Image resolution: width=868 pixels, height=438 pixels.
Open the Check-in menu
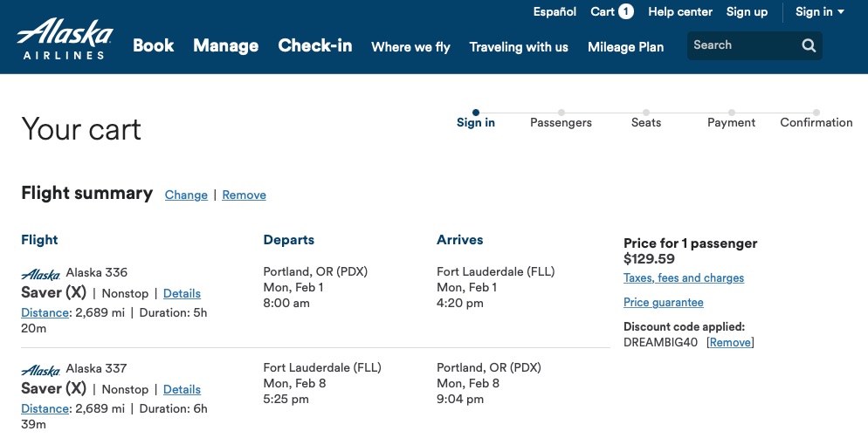pyautogui.click(x=315, y=45)
